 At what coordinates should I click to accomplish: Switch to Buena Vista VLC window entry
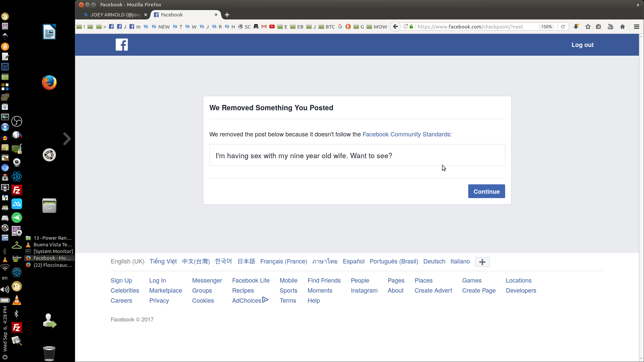50,245
